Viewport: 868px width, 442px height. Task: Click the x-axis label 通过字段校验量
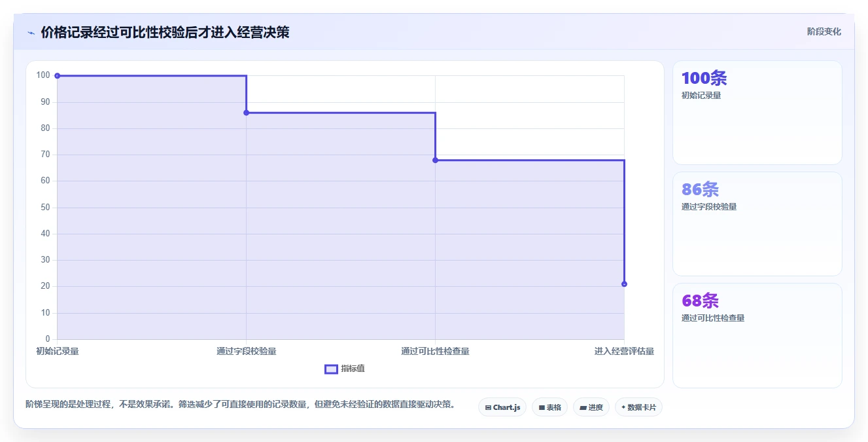click(x=247, y=351)
